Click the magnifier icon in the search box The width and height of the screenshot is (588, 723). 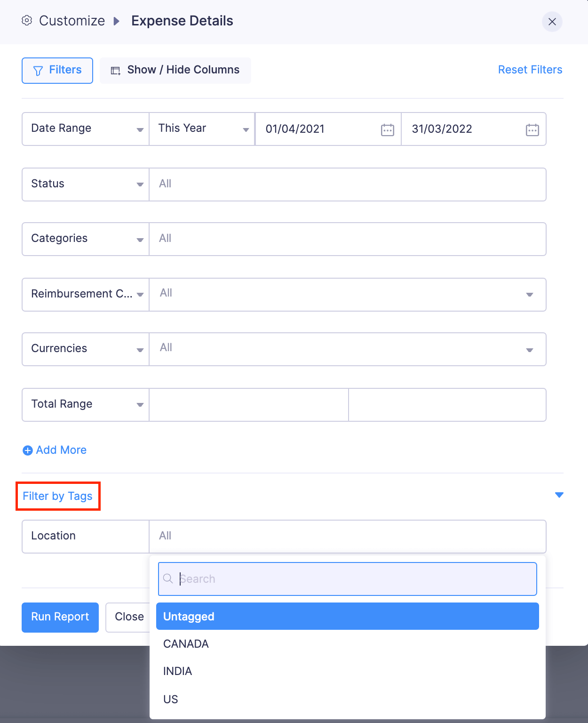168,578
